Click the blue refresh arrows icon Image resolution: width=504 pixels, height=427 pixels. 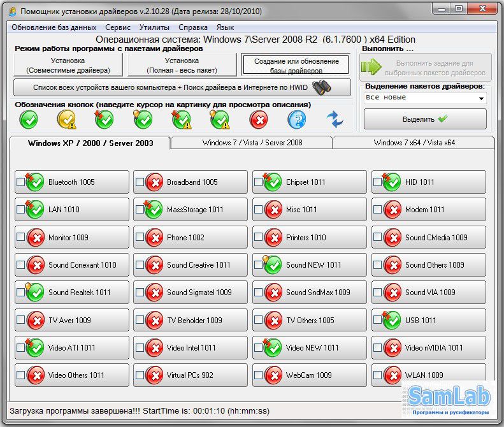(x=335, y=119)
